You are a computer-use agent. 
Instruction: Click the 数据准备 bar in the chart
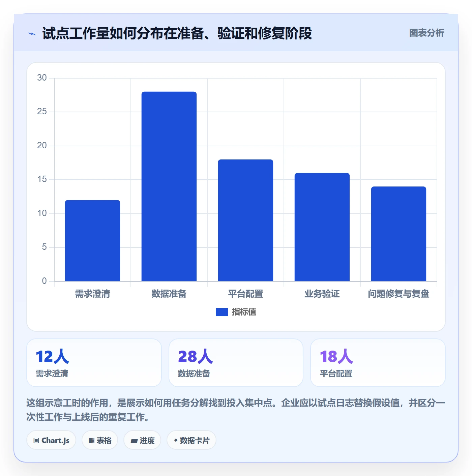(169, 186)
